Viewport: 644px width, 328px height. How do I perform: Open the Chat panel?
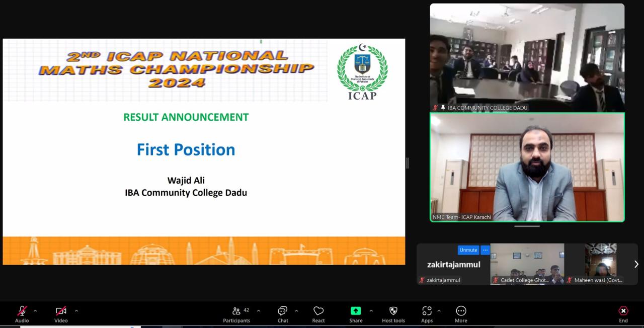pos(283,314)
